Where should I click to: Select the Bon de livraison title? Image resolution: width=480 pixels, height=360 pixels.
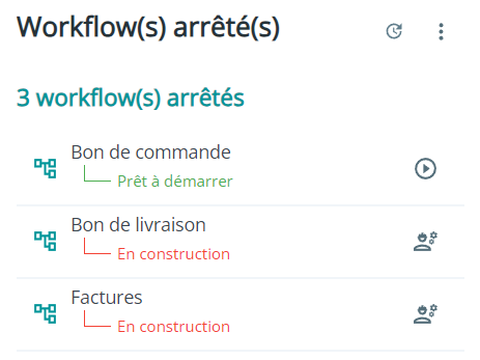138,225
